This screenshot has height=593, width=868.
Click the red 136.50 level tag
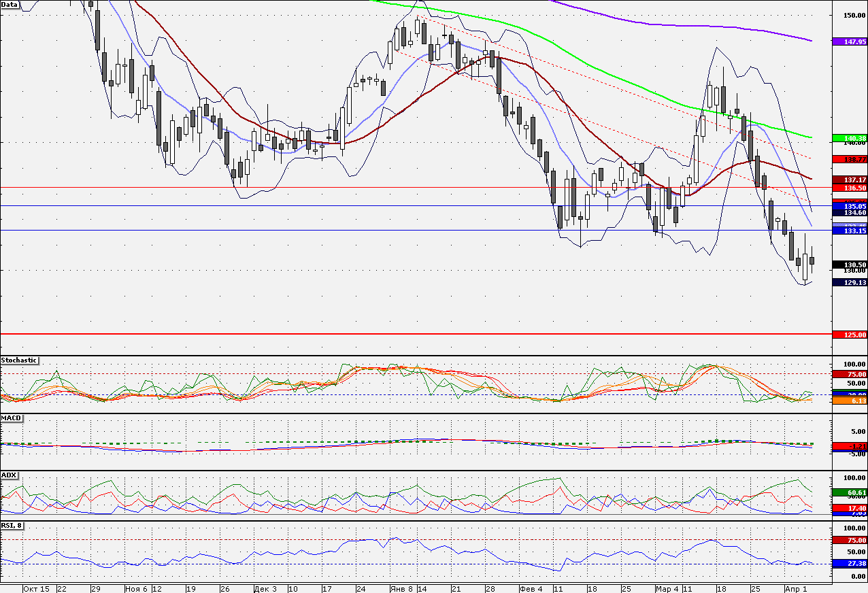850,188
